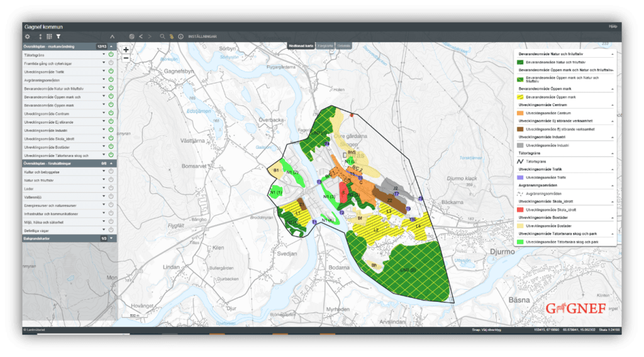Click orange Utvecklingsområde Centrum legend swatch
The image size is (644, 357).
click(519, 113)
